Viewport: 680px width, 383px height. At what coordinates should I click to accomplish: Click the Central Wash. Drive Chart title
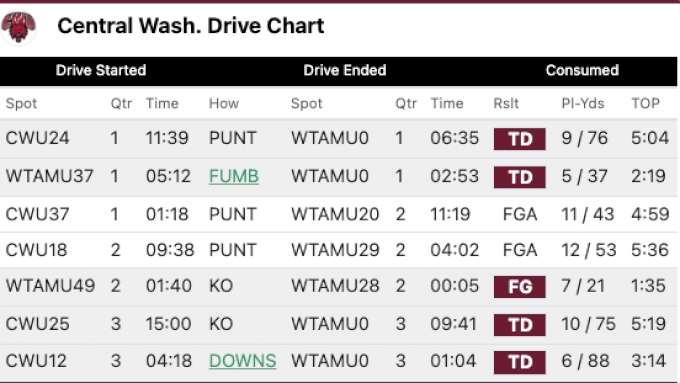coord(191,26)
